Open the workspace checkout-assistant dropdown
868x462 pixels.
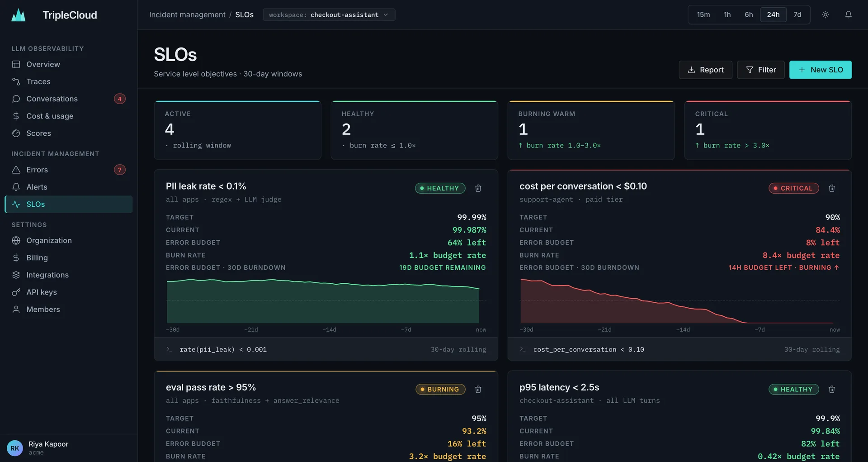click(x=329, y=15)
